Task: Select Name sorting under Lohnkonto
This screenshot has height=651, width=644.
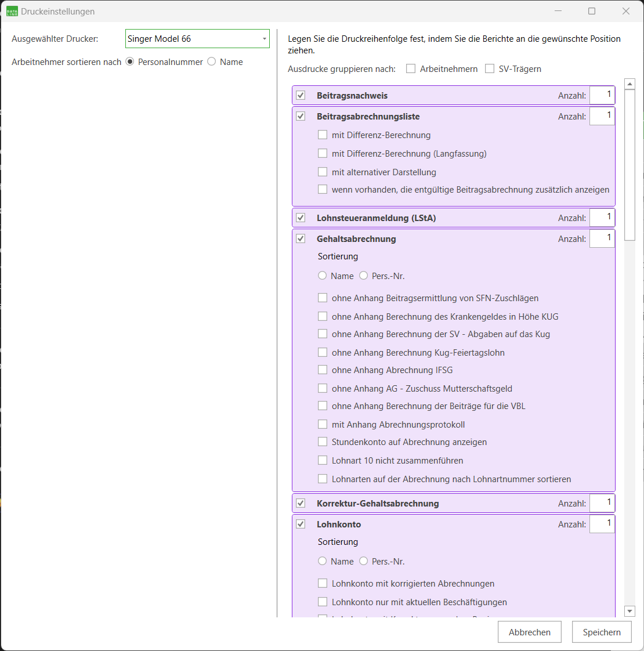Action: coord(323,561)
